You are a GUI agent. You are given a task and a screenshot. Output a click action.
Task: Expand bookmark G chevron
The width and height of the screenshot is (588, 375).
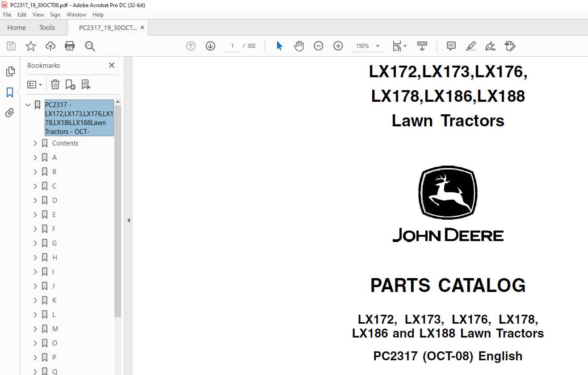(x=35, y=243)
